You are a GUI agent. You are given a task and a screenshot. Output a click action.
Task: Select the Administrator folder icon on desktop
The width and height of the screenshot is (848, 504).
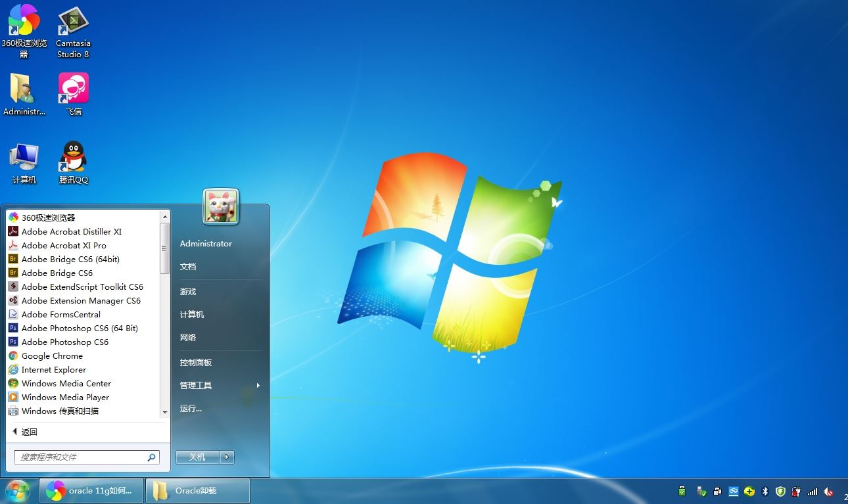click(22, 88)
